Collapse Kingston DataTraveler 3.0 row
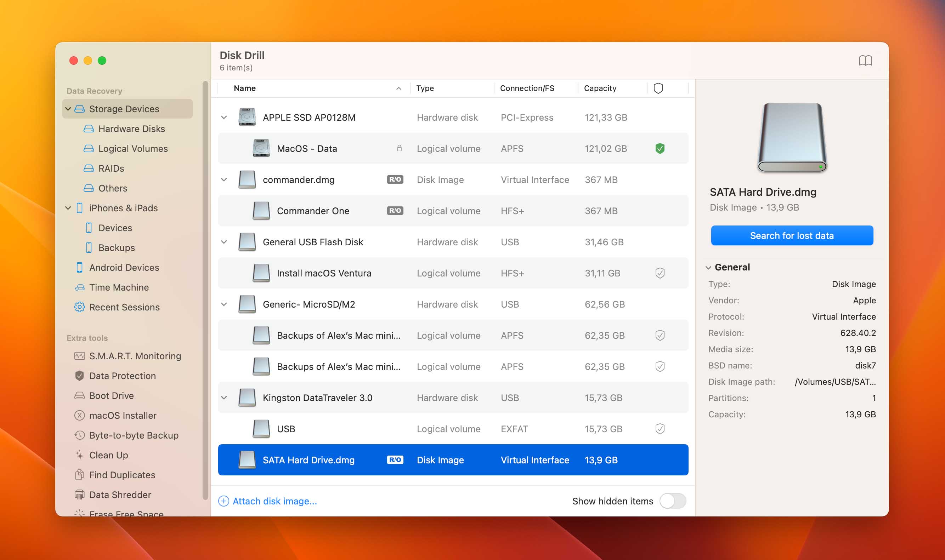The width and height of the screenshot is (945, 560). [224, 398]
